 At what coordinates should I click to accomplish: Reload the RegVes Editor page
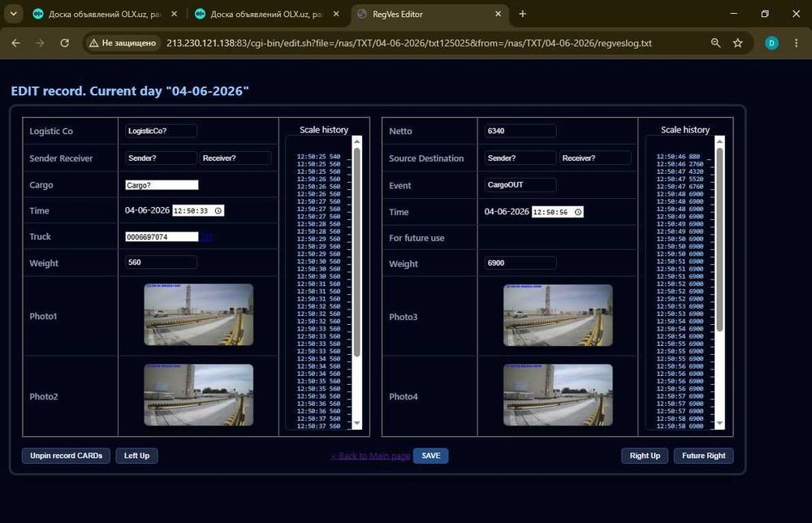(x=65, y=43)
